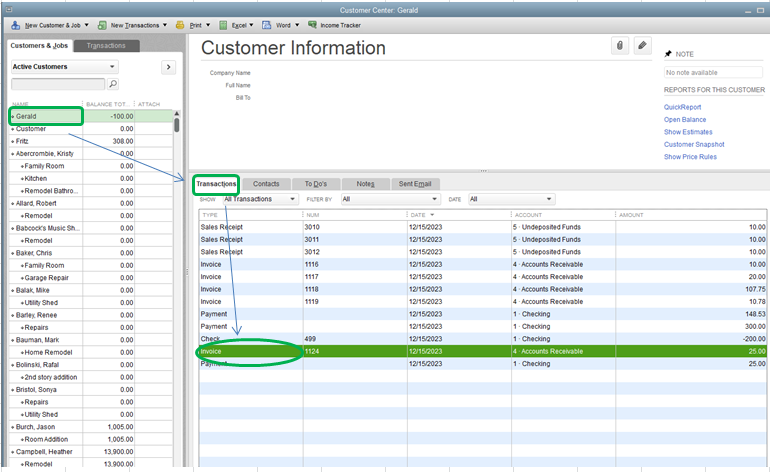Click customer search input field
The width and height of the screenshot is (770, 472).
[58, 84]
